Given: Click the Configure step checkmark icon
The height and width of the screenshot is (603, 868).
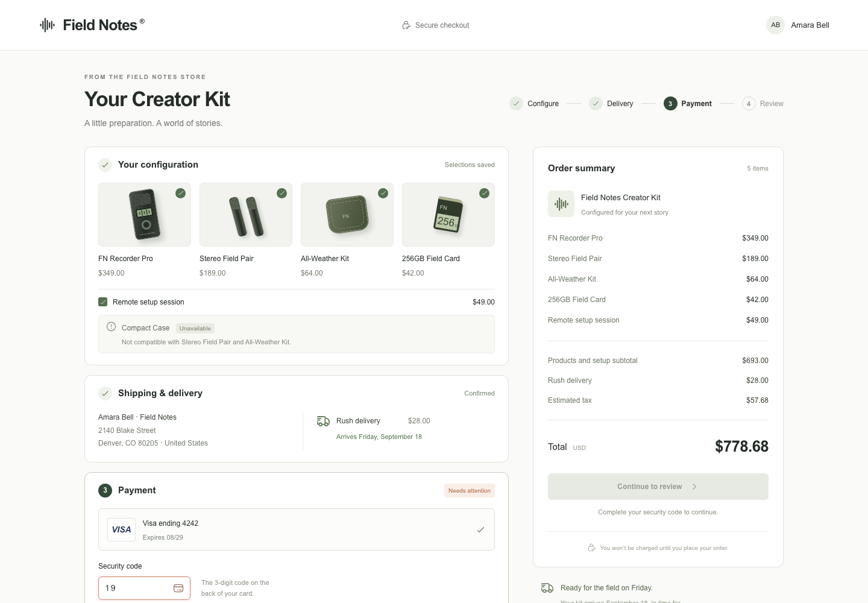Looking at the screenshot, I should (x=516, y=104).
